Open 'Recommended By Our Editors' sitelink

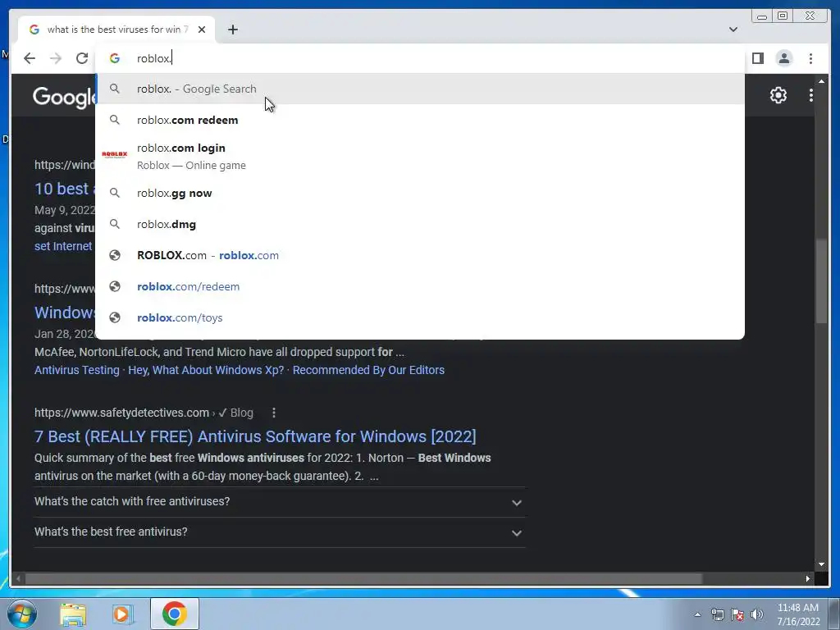tap(368, 370)
